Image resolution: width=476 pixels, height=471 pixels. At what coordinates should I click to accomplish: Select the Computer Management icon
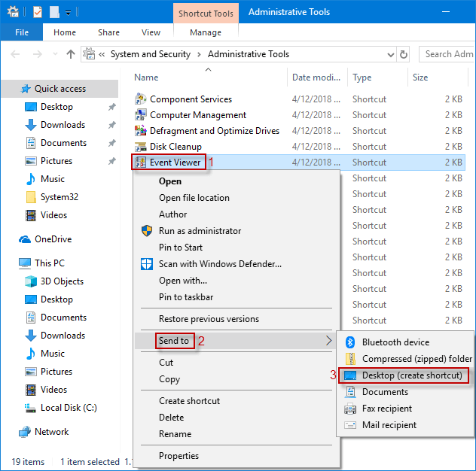[x=140, y=115]
